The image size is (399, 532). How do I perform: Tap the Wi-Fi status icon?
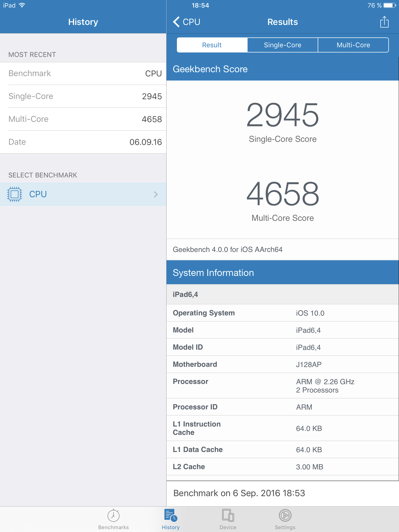pyautogui.click(x=22, y=5)
